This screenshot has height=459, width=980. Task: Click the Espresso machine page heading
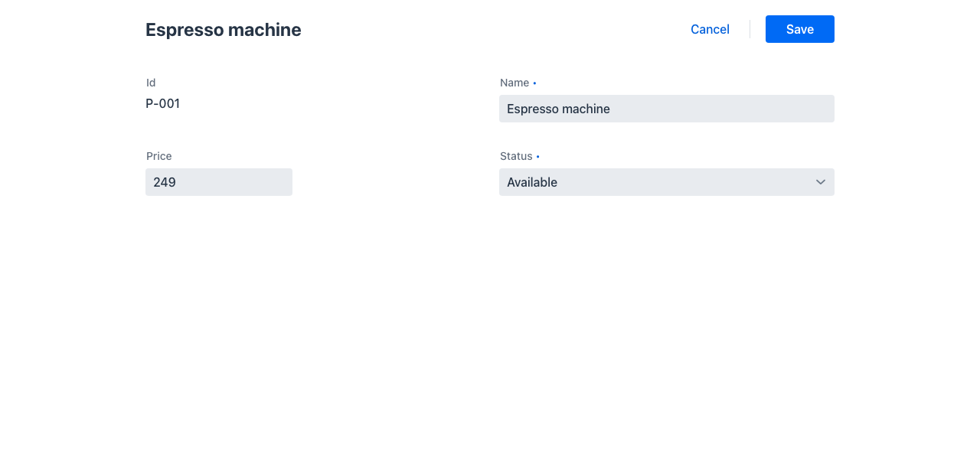pyautogui.click(x=224, y=30)
